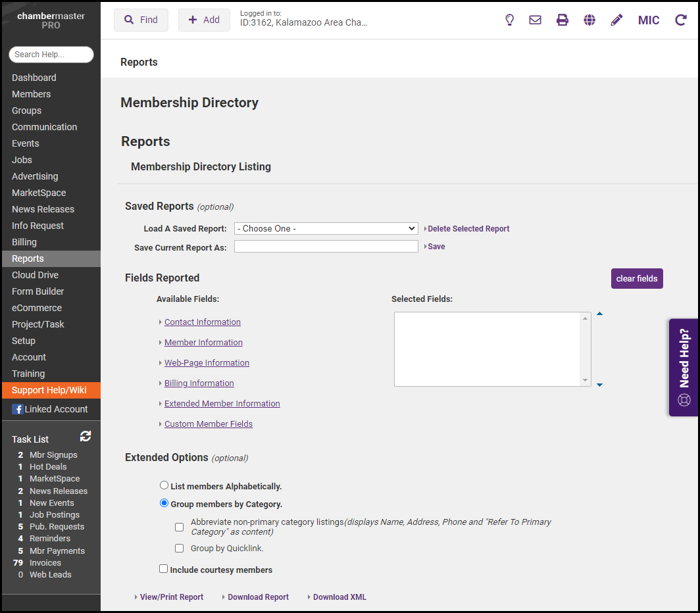Open Members in the sidebar

coord(31,94)
